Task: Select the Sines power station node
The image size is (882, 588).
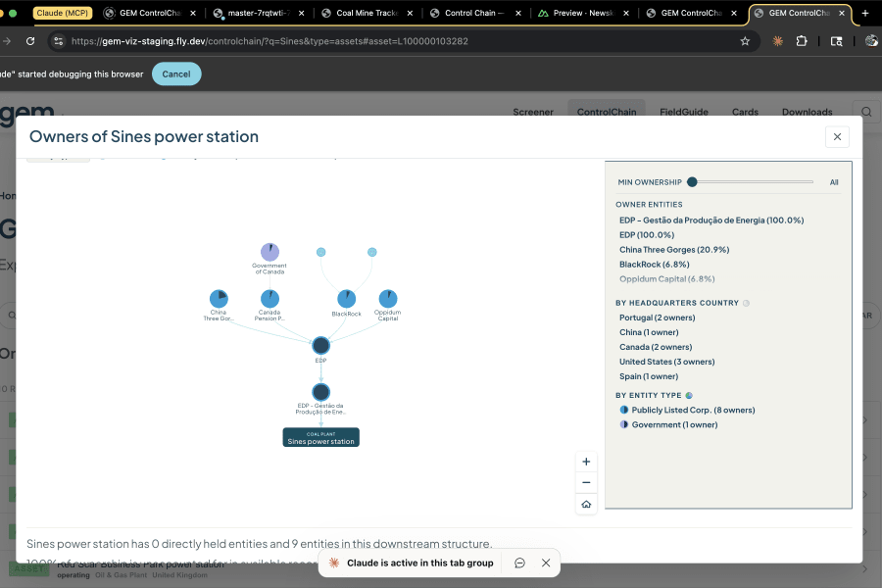Action: point(320,438)
